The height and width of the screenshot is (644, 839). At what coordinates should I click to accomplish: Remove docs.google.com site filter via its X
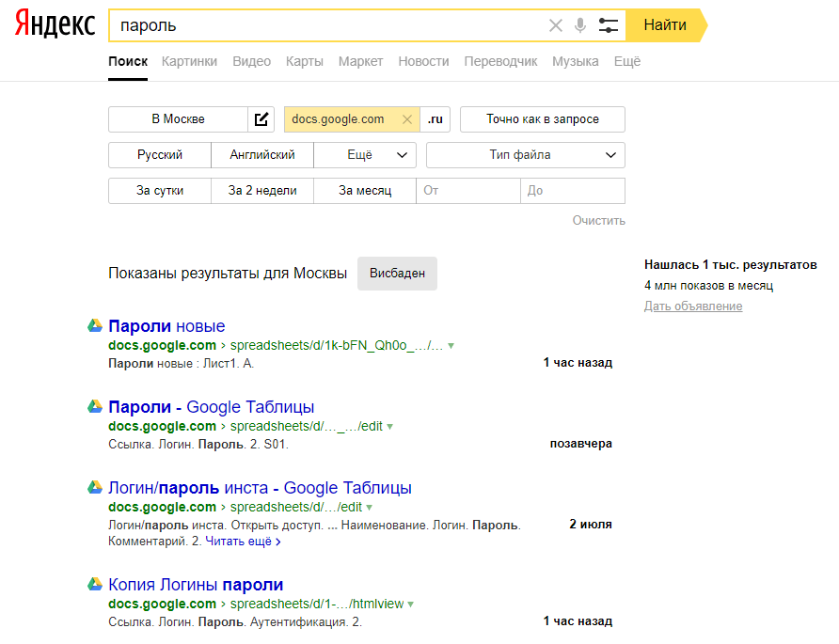point(406,119)
